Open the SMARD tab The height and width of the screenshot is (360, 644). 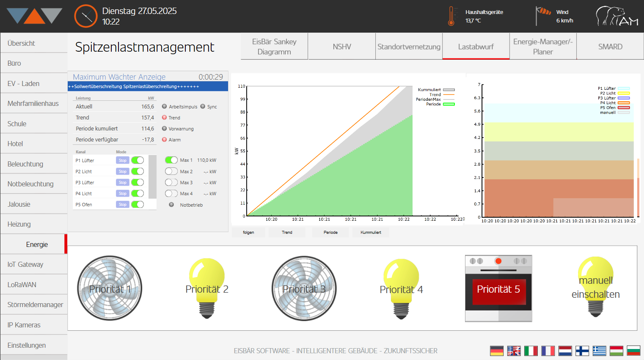click(610, 46)
